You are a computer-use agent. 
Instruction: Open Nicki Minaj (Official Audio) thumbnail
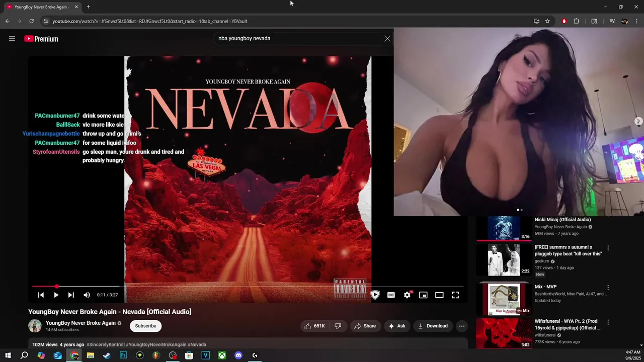pyautogui.click(x=504, y=229)
